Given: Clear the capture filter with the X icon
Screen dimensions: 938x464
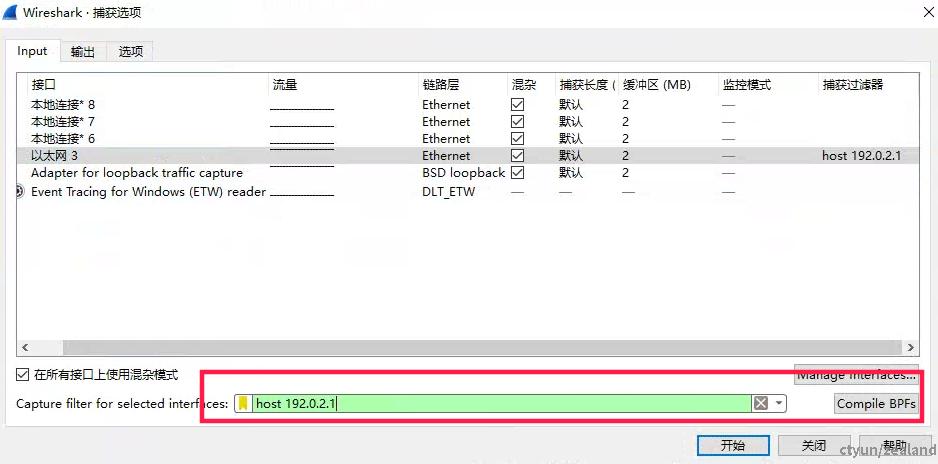Looking at the screenshot, I should coord(760,404).
